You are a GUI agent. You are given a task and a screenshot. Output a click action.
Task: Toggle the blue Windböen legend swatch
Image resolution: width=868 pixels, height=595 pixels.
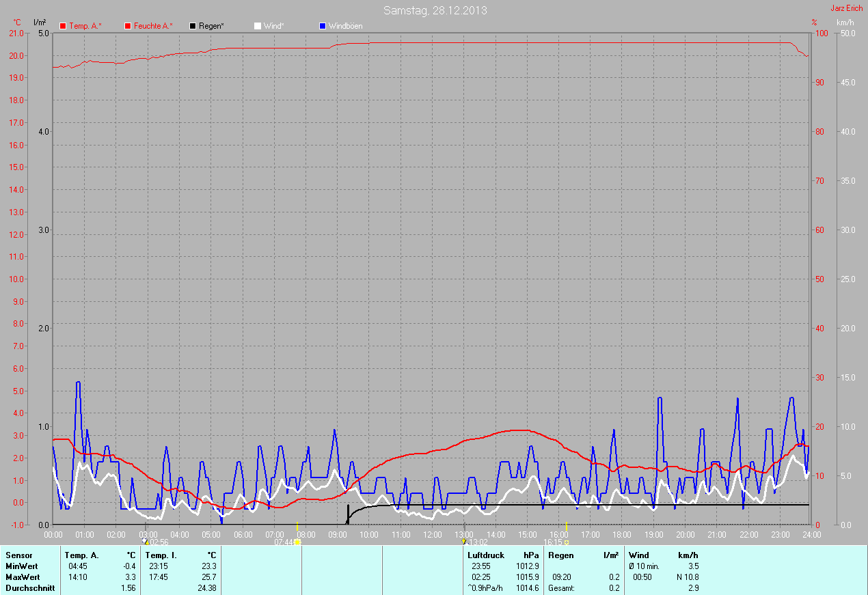click(323, 26)
